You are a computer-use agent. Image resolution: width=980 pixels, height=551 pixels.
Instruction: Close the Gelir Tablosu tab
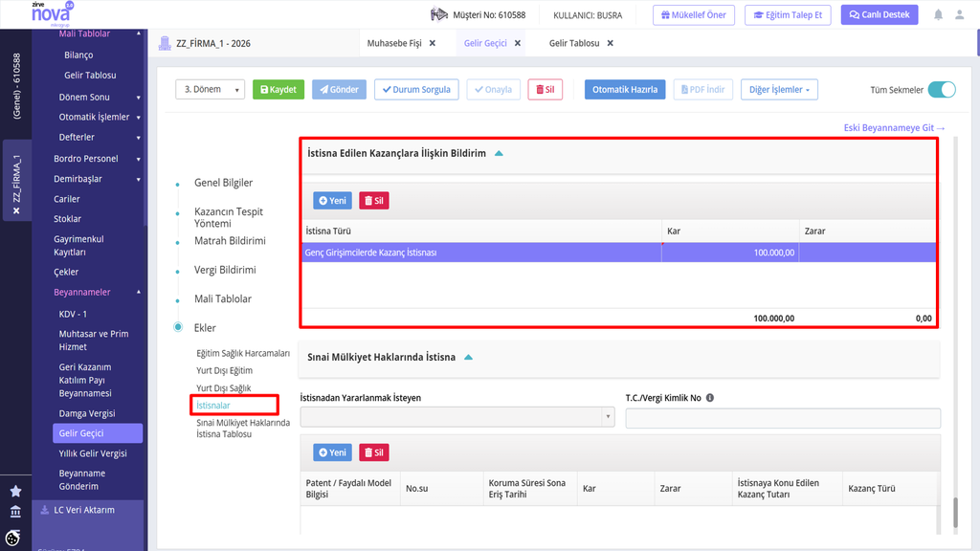[610, 43]
